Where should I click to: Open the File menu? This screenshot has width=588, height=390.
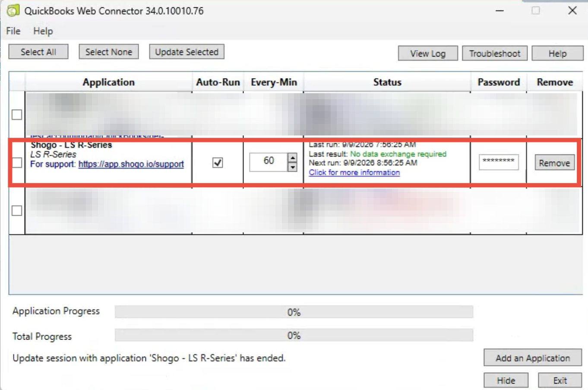tap(13, 31)
